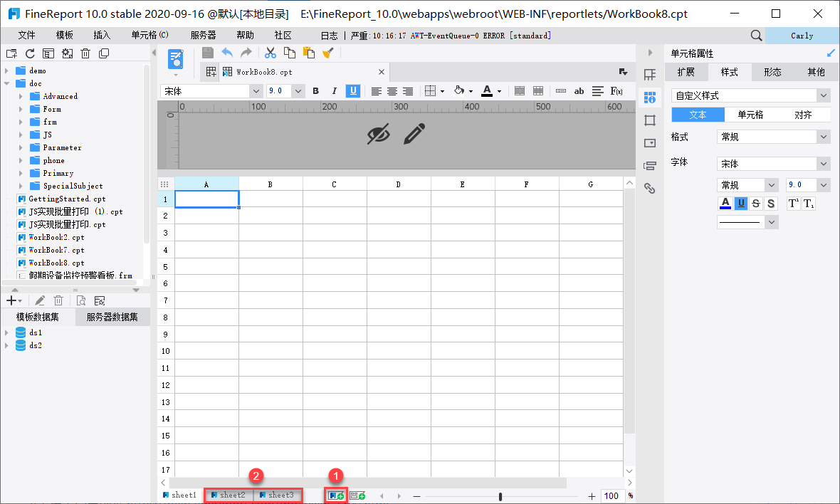
Task: Align cell text left
Action: 376,91
